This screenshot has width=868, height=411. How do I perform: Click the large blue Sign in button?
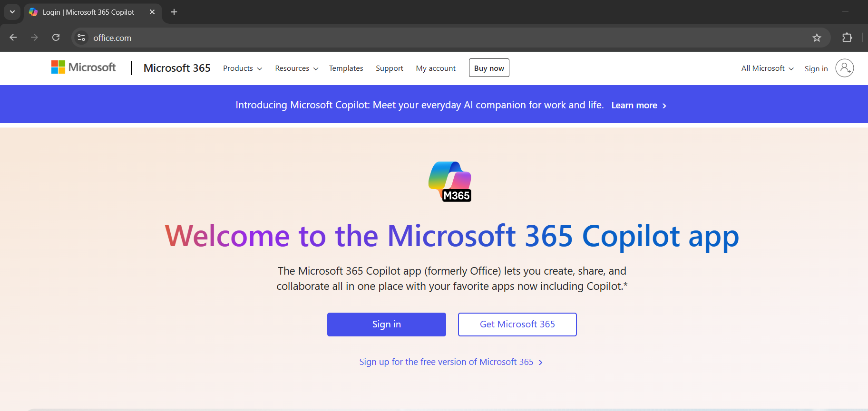click(387, 325)
